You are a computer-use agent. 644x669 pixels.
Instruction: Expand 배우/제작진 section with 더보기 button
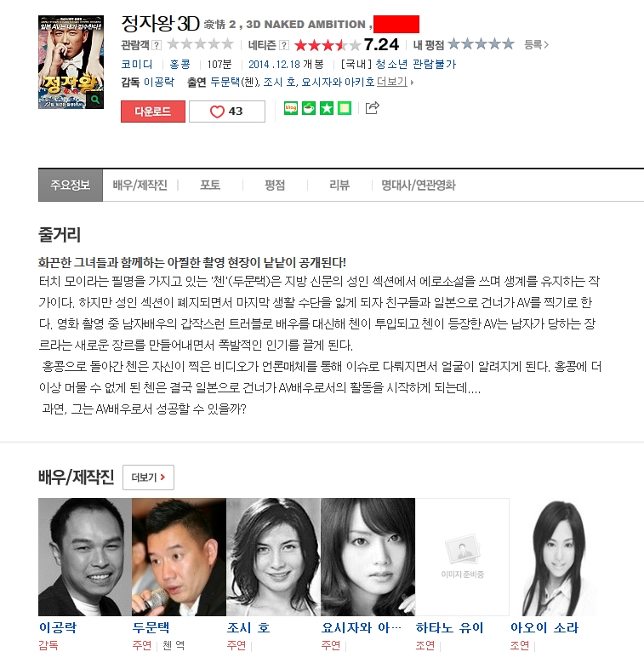(x=148, y=477)
